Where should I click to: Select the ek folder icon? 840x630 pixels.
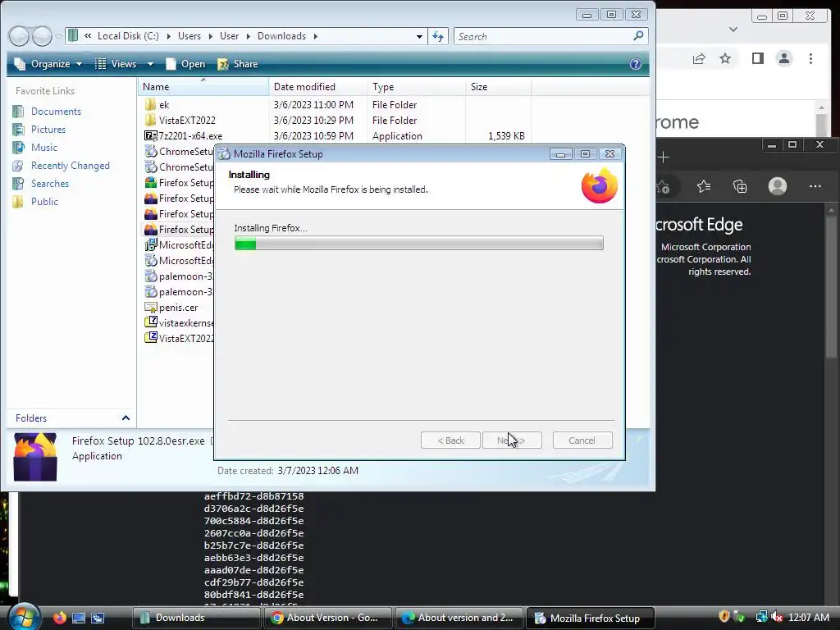tap(151, 104)
